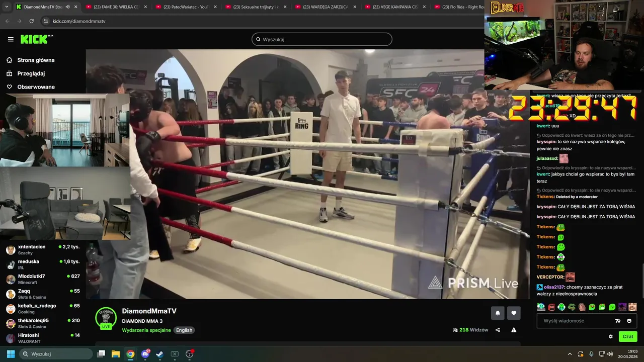
Task: Click username julaaasxd in chat
Action: point(547,158)
